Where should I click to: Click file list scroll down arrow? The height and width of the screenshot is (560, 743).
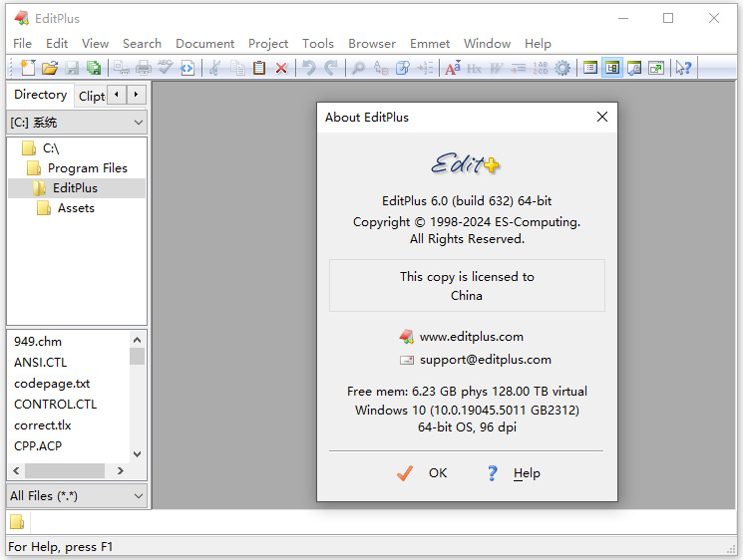click(137, 454)
